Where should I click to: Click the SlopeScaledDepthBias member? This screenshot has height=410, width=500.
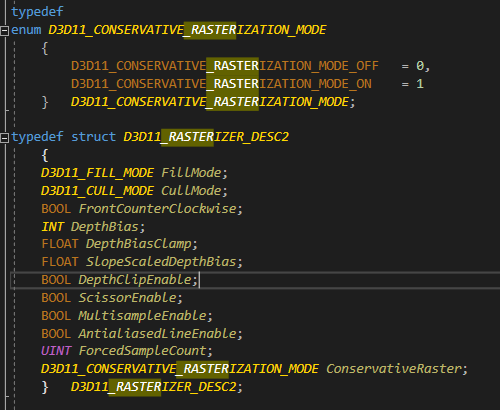click(x=161, y=262)
